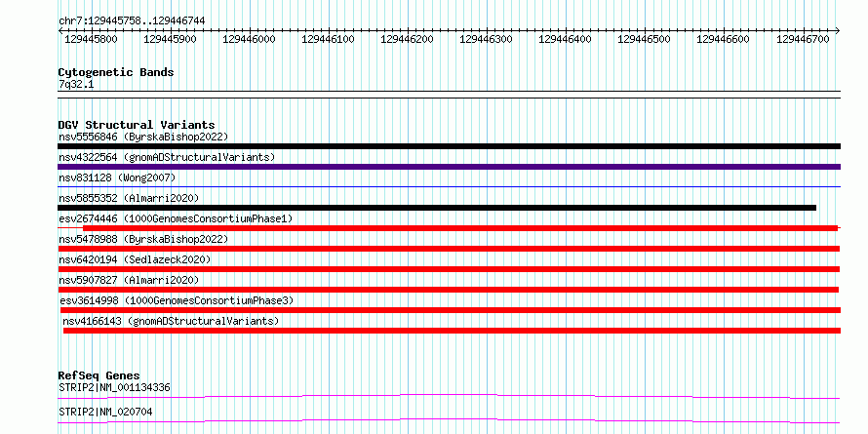The height and width of the screenshot is (434, 868).
Task: Click the red bar for nsv5907827
Action: click(x=449, y=290)
